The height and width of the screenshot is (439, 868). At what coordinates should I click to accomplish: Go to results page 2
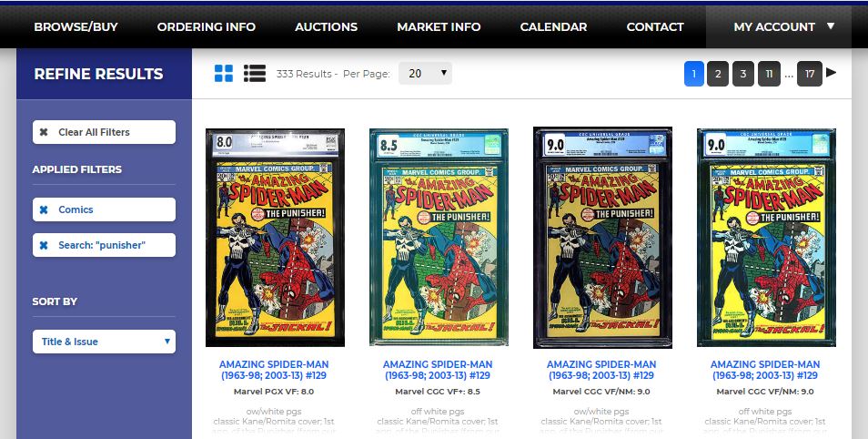pos(718,74)
